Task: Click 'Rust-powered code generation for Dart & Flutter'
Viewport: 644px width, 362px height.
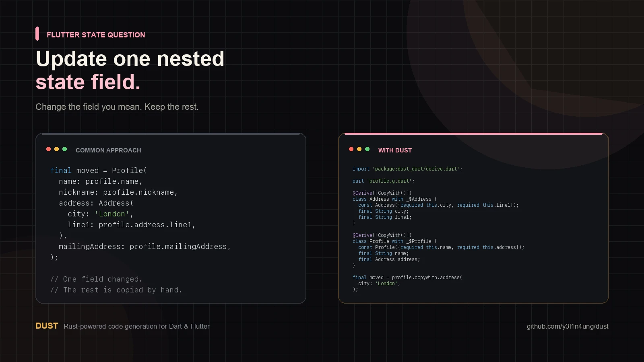Action: pyautogui.click(x=136, y=326)
